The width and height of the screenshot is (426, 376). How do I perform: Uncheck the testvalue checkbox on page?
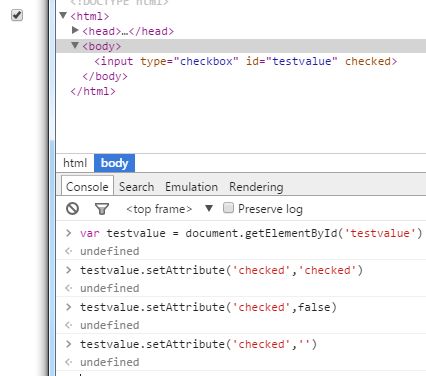point(17,15)
